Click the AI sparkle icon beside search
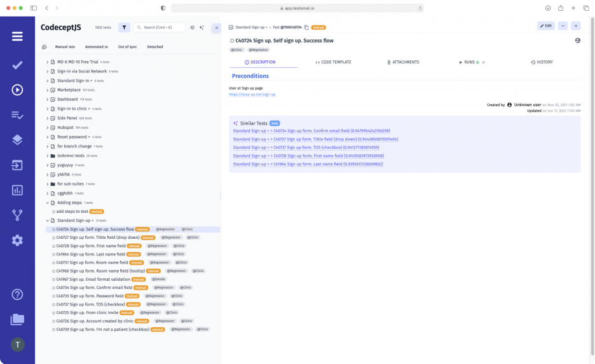Viewport: 595px width, 364px height. pos(202,27)
